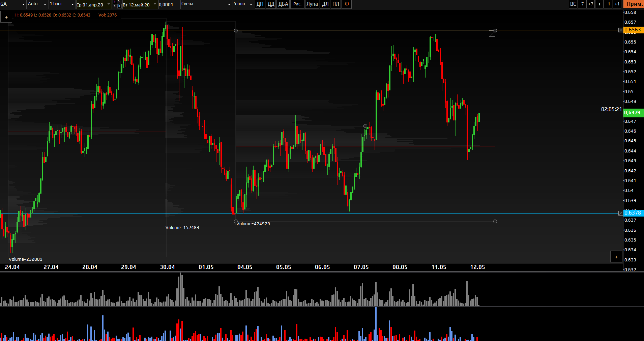The height and width of the screenshot is (341, 644).
Task: Expand the 5 min interval dropdown
Action: pyautogui.click(x=243, y=4)
